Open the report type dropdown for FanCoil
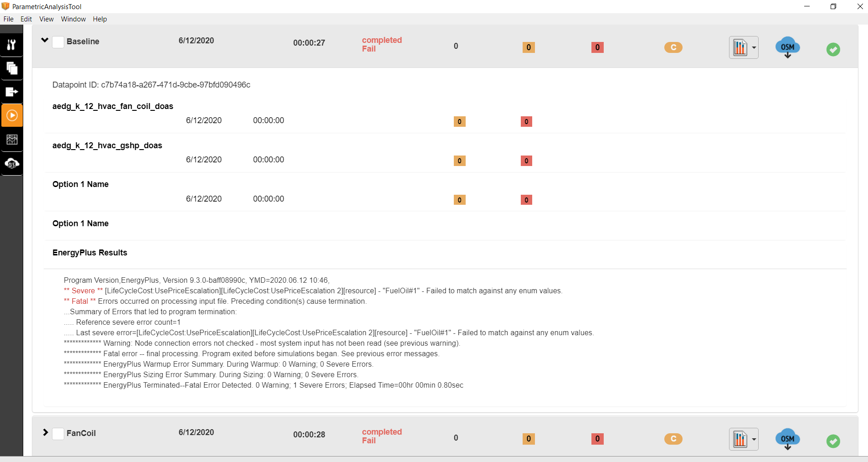This screenshot has width=868, height=462. (x=753, y=439)
